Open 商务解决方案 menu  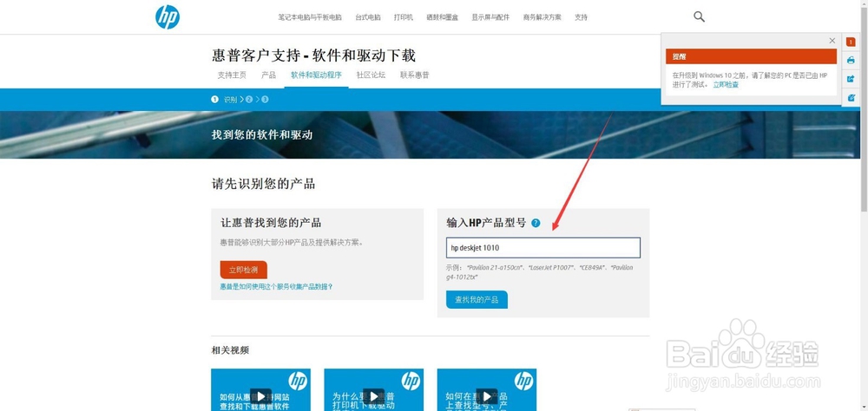[x=542, y=17]
